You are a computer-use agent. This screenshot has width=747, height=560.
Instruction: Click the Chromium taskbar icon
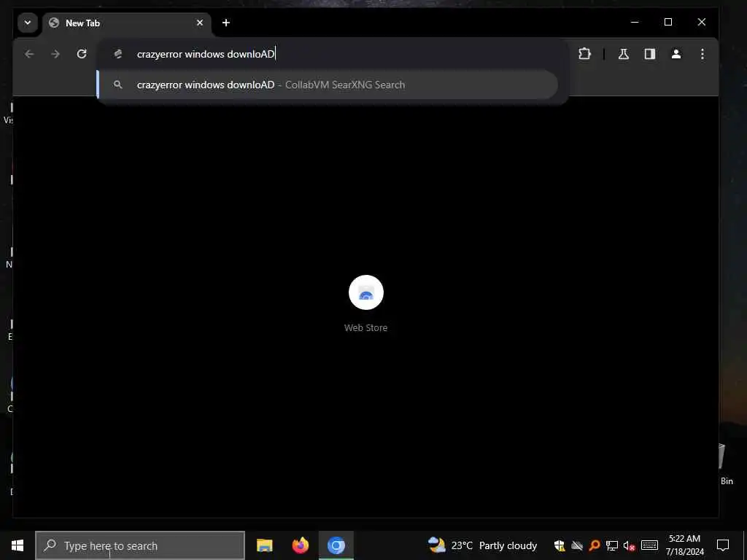point(336,545)
